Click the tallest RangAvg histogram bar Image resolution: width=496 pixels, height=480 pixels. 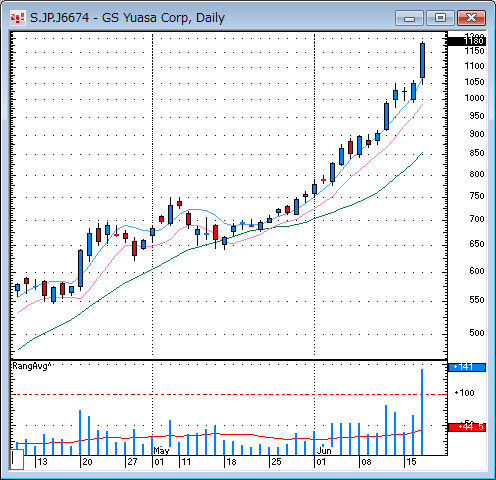tap(422, 412)
